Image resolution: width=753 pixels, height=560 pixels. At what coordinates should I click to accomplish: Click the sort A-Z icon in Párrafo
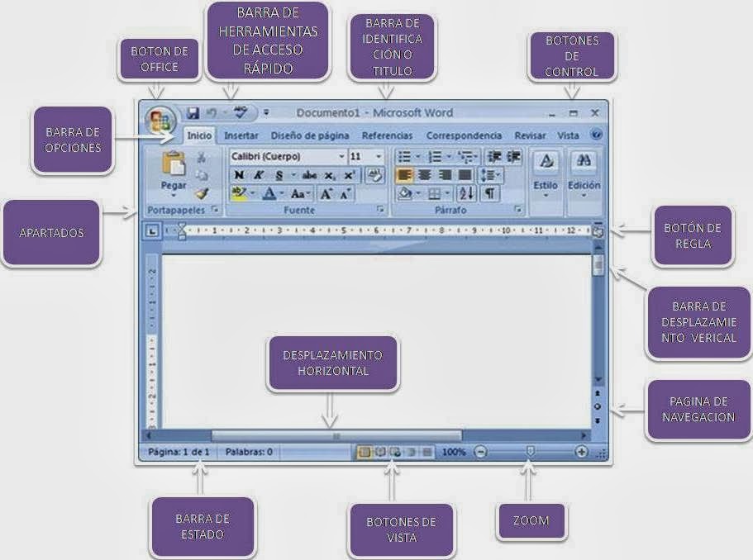465,193
